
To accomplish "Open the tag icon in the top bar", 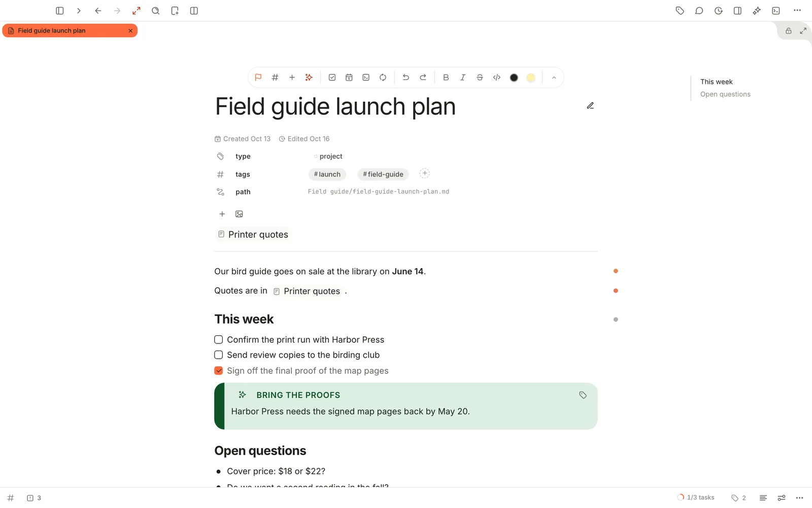I will click(x=680, y=11).
